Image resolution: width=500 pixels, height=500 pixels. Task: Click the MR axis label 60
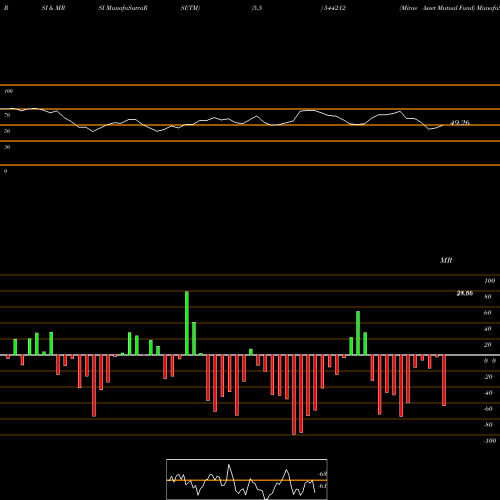(x=487, y=313)
